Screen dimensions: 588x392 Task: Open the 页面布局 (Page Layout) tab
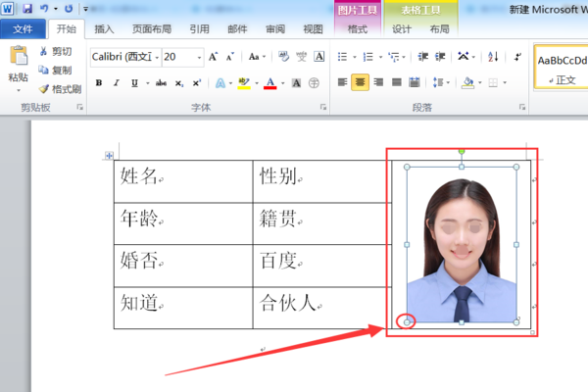150,29
